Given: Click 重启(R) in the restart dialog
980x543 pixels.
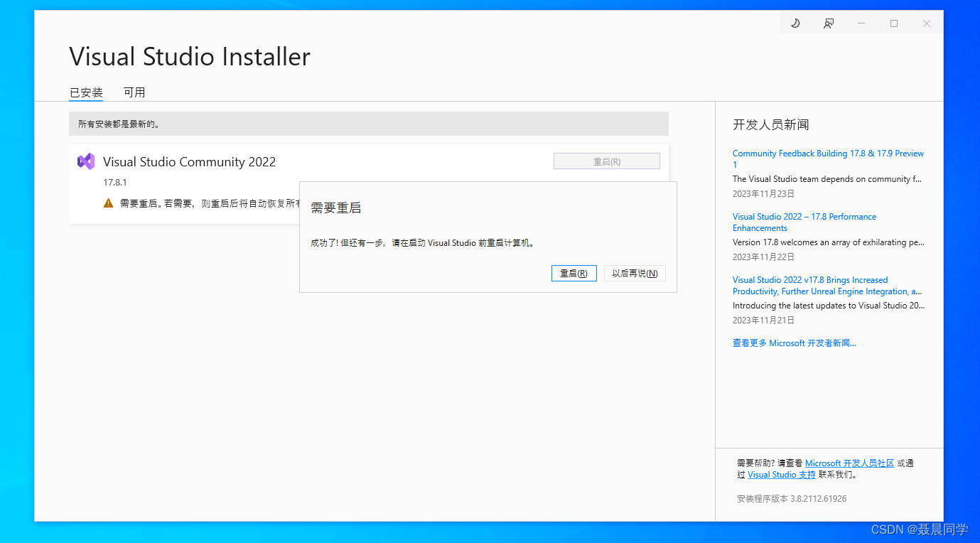Looking at the screenshot, I should [574, 273].
